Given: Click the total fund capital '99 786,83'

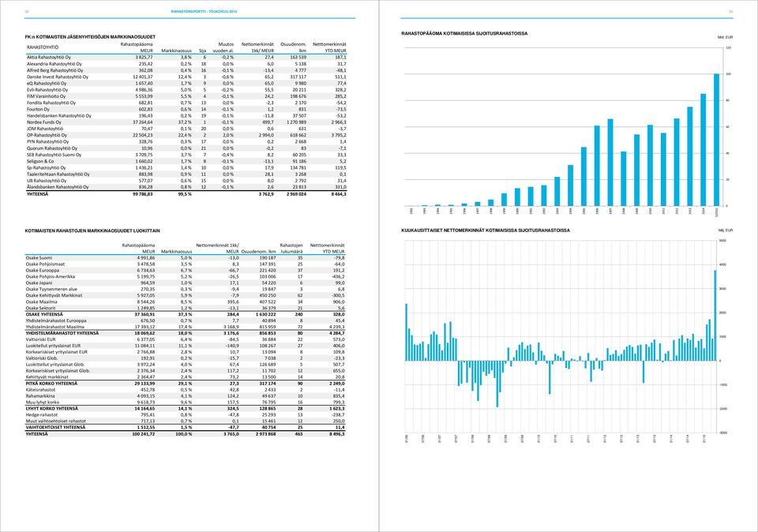Looking at the screenshot, I should tap(143, 193).
